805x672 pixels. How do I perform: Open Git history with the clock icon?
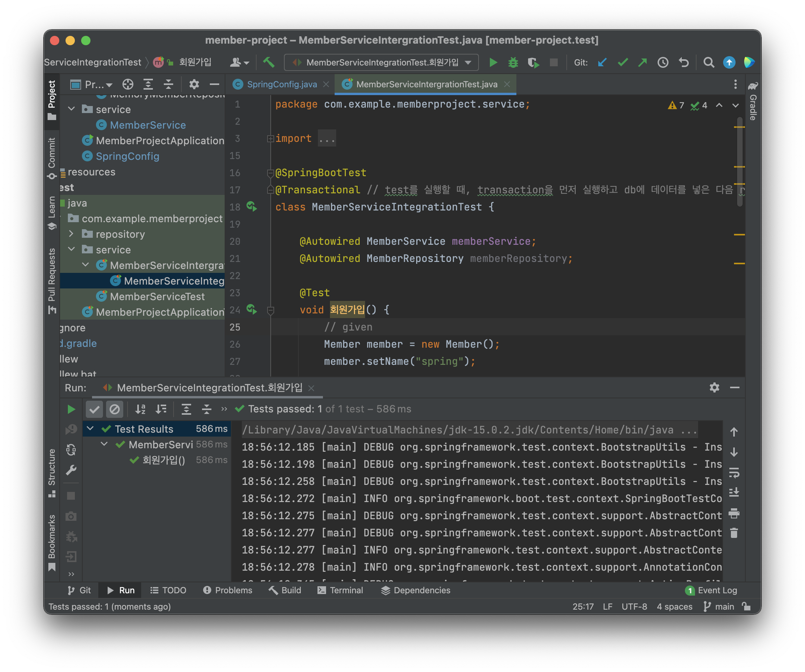click(x=663, y=62)
